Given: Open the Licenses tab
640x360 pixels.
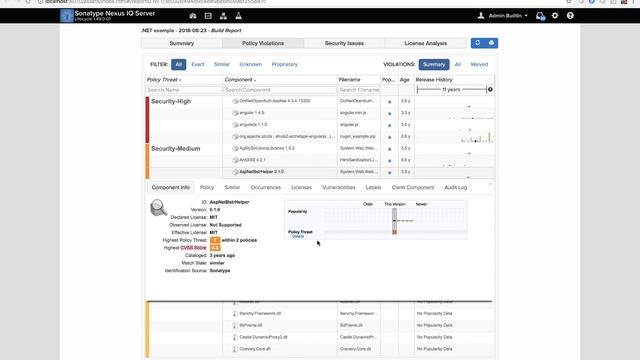Looking at the screenshot, I should [x=301, y=187].
